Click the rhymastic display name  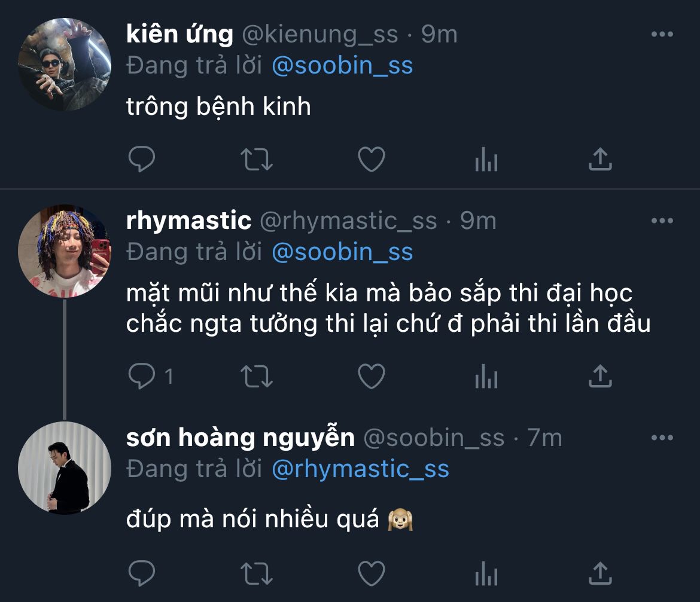point(188,221)
